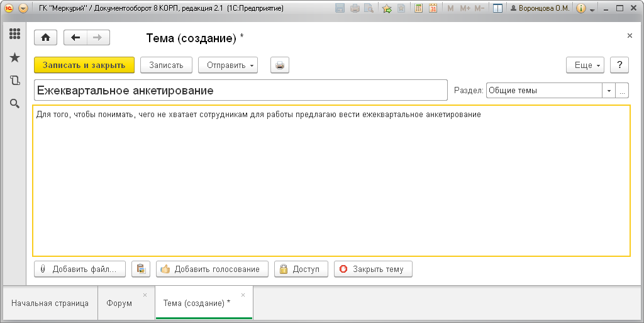This screenshot has width=644, height=323.
Task: Click Закрыть тему button
Action: [x=373, y=269]
